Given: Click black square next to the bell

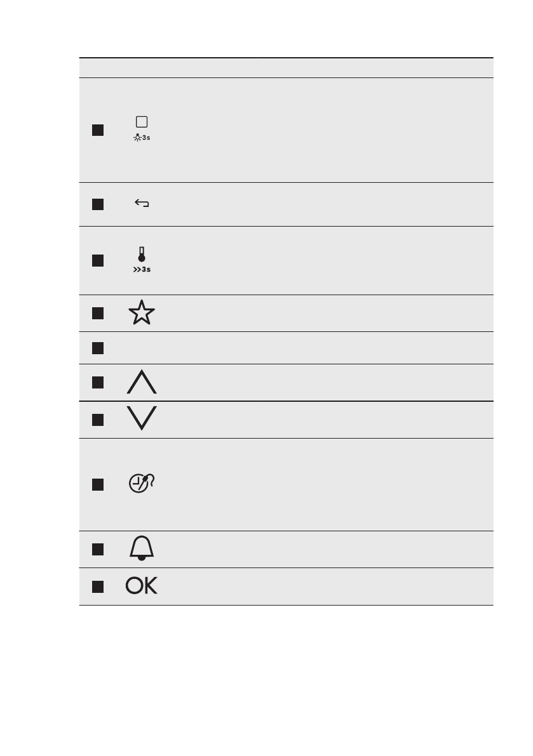Looking at the screenshot, I should pyautogui.click(x=97, y=549).
